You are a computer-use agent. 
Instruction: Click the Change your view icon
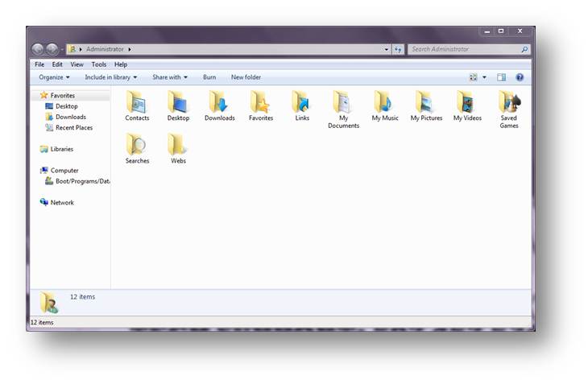tap(474, 77)
